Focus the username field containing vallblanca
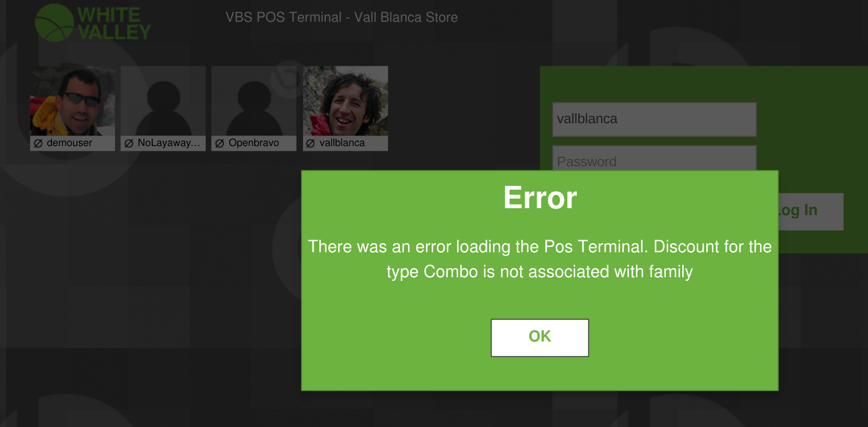This screenshot has width=868, height=427. (654, 119)
